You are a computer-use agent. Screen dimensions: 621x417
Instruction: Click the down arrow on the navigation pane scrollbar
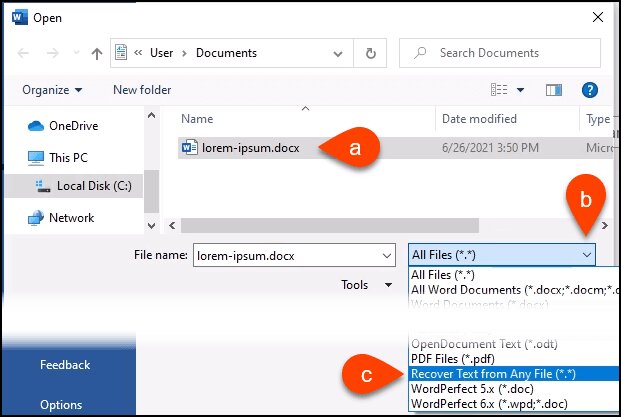[151, 226]
